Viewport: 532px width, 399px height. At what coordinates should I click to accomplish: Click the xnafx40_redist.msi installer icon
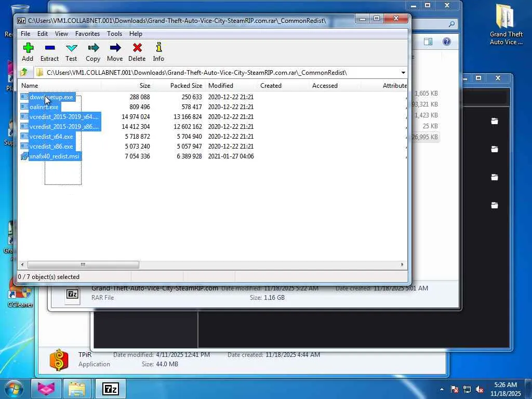(24, 156)
